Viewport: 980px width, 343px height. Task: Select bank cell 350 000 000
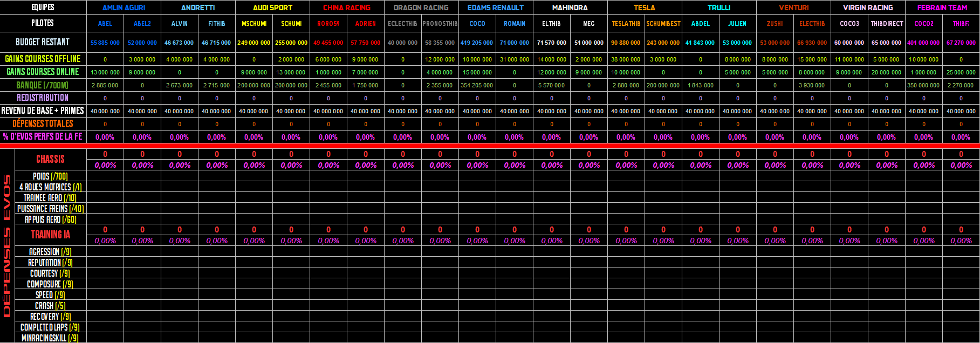click(924, 85)
